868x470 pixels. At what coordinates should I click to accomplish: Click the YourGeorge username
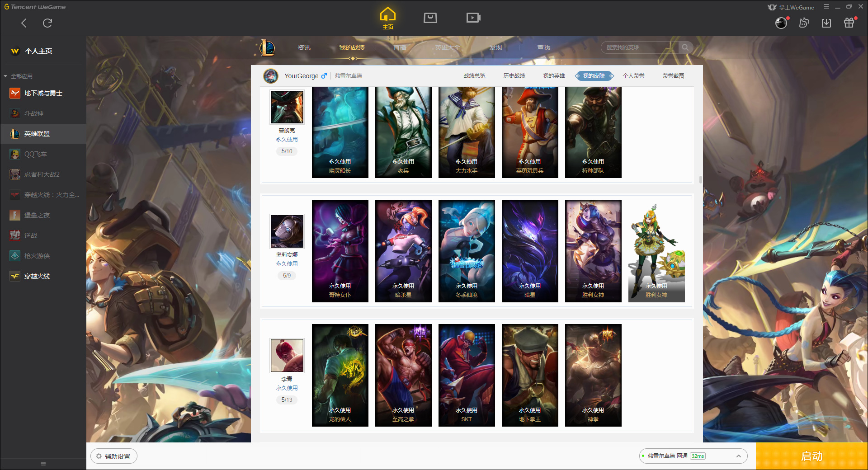[x=301, y=76]
